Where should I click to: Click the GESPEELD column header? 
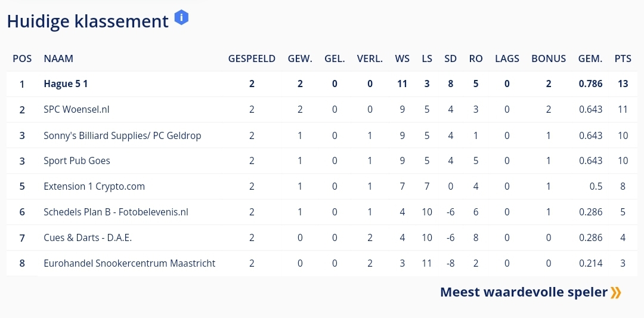pyautogui.click(x=252, y=58)
